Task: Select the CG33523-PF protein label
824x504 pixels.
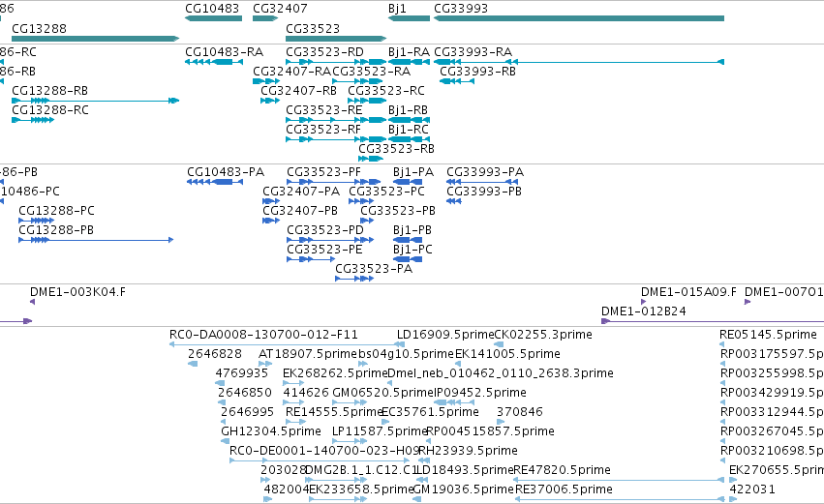Action: 323,172
